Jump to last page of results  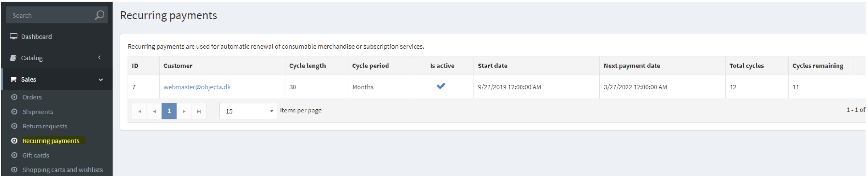[x=199, y=111]
